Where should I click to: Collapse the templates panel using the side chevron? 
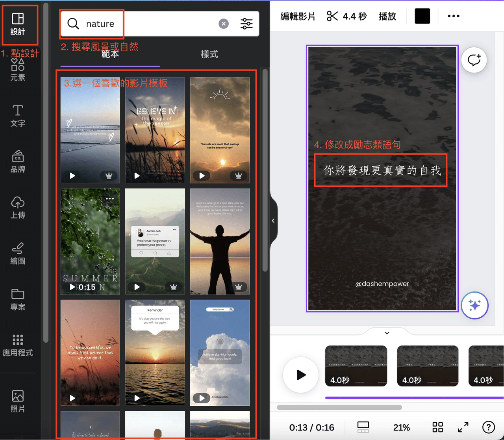point(274,221)
